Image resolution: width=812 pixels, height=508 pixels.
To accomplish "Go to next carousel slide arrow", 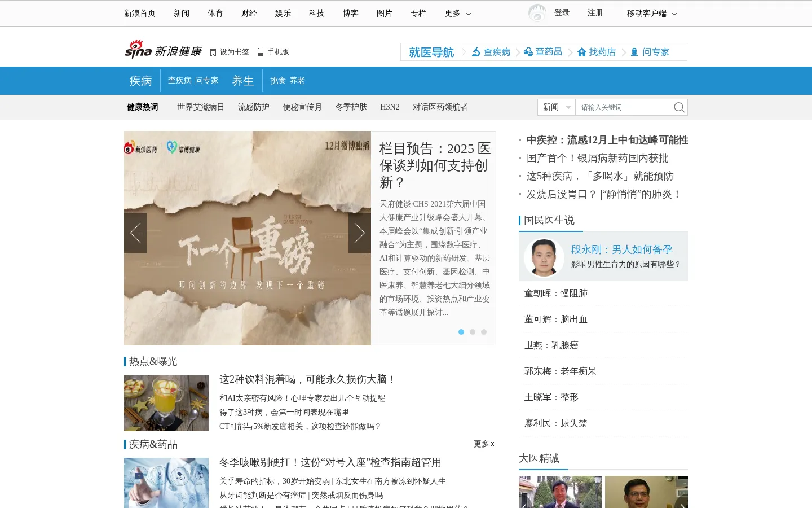I will click(360, 233).
